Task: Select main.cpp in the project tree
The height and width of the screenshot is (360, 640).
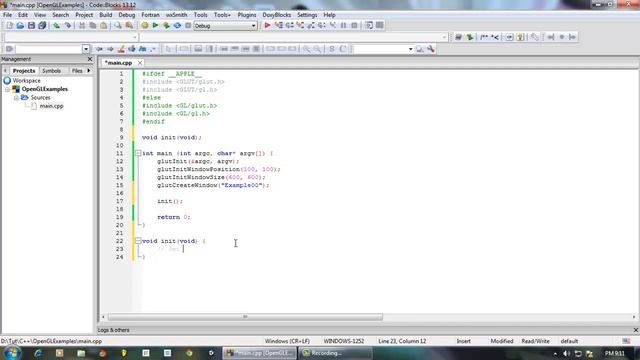Action: pos(51,106)
